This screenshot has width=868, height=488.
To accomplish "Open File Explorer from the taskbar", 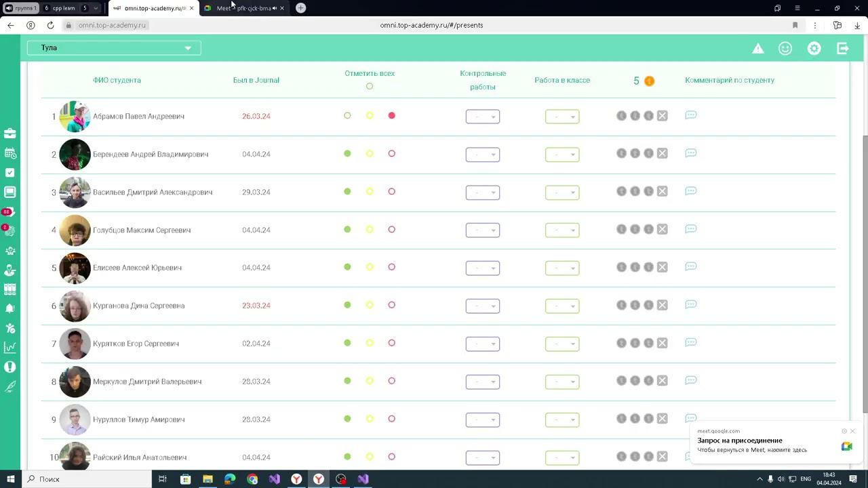I will 208,479.
